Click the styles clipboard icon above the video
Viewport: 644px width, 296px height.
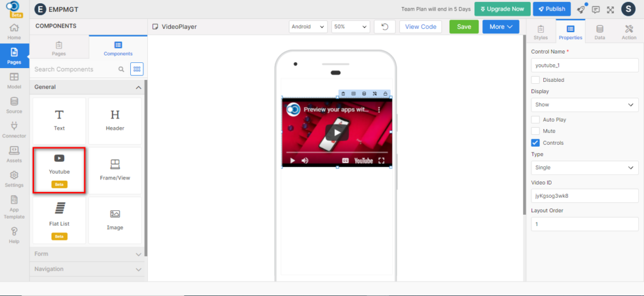[x=343, y=94]
